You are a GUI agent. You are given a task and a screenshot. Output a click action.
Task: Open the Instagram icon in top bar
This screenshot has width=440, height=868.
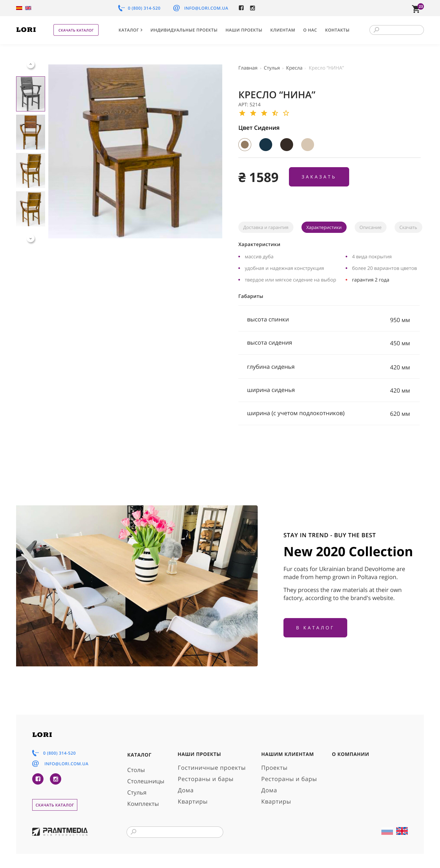[x=252, y=8]
